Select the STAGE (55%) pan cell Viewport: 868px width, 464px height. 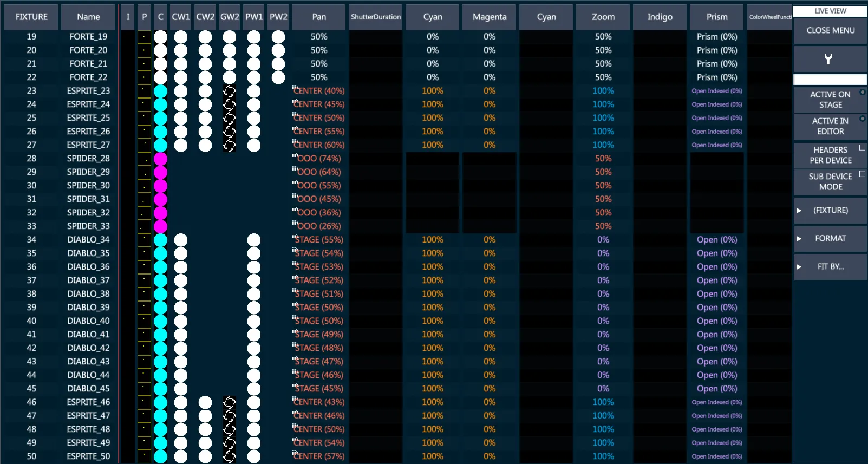(x=319, y=240)
